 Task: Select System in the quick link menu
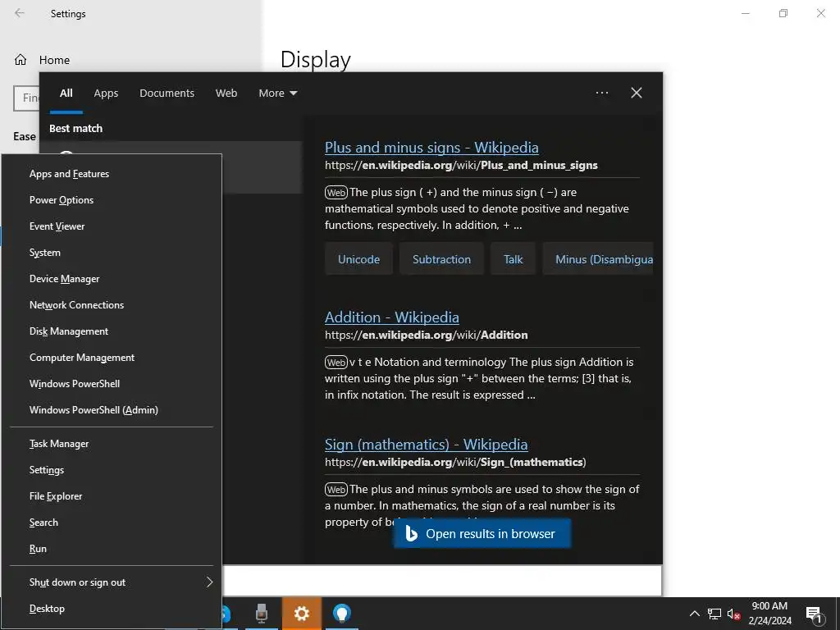click(x=112, y=253)
